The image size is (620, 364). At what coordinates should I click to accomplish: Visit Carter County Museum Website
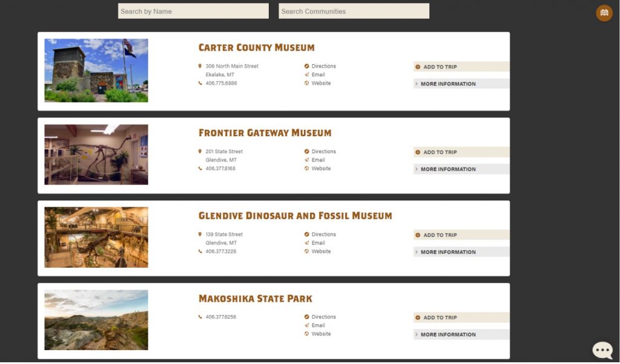coord(321,83)
